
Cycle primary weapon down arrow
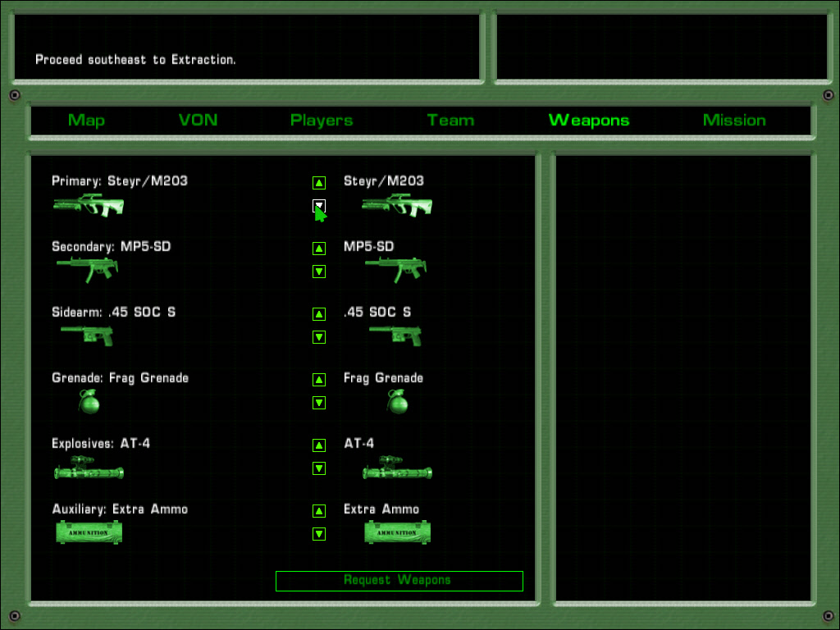319,206
